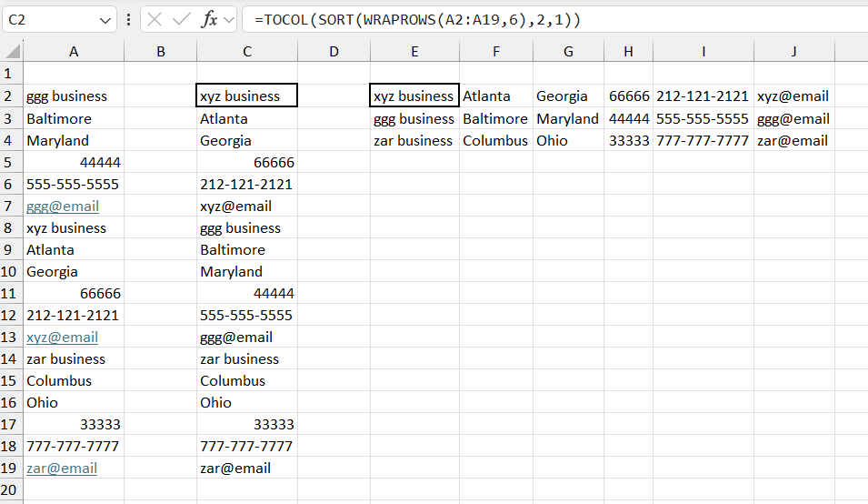Click the Enter checkmark formula bar icon

coord(181,20)
